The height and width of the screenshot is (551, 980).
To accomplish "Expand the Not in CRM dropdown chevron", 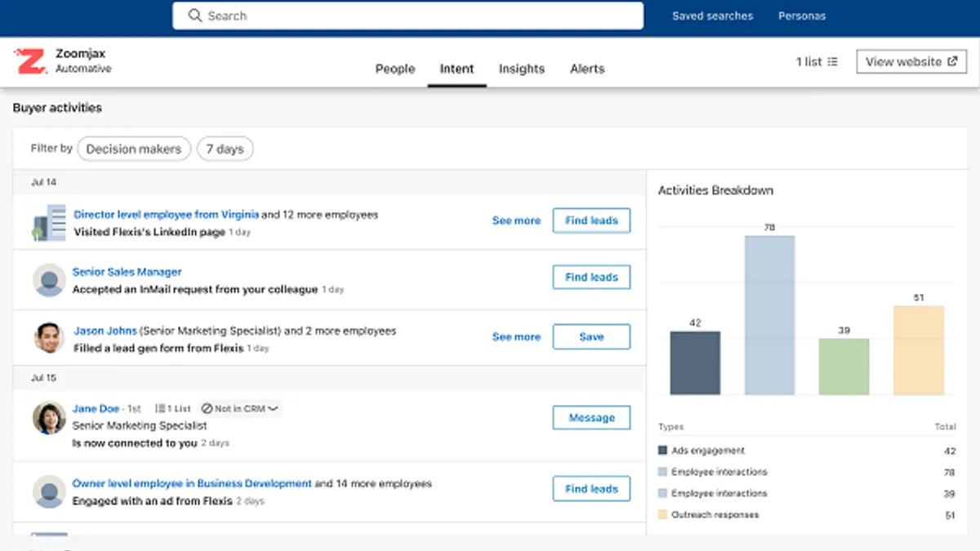I will [x=274, y=408].
